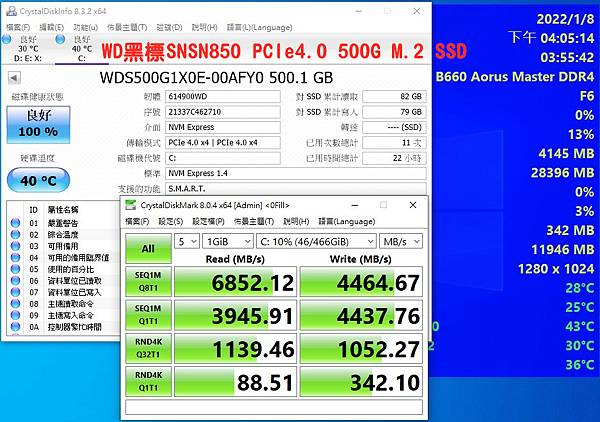This screenshot has height=422, width=600.
Task: Click the 良好 100 % health status button
Action: [38, 125]
